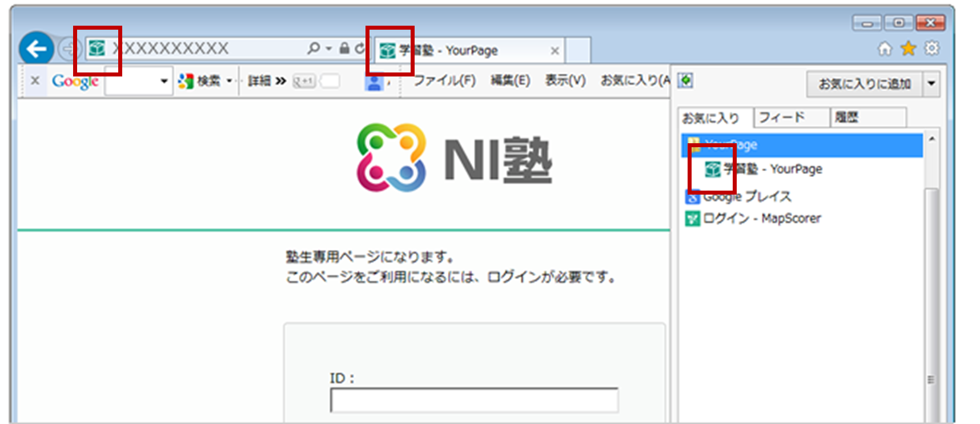Image resolution: width=980 pixels, height=424 pixels.
Task: Switch to the フィード tab
Action: pos(792,118)
